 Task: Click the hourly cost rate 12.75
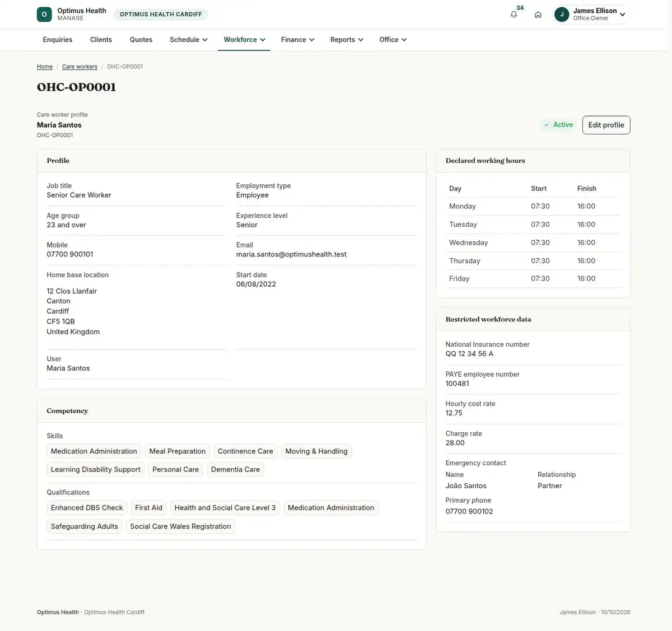(x=454, y=413)
